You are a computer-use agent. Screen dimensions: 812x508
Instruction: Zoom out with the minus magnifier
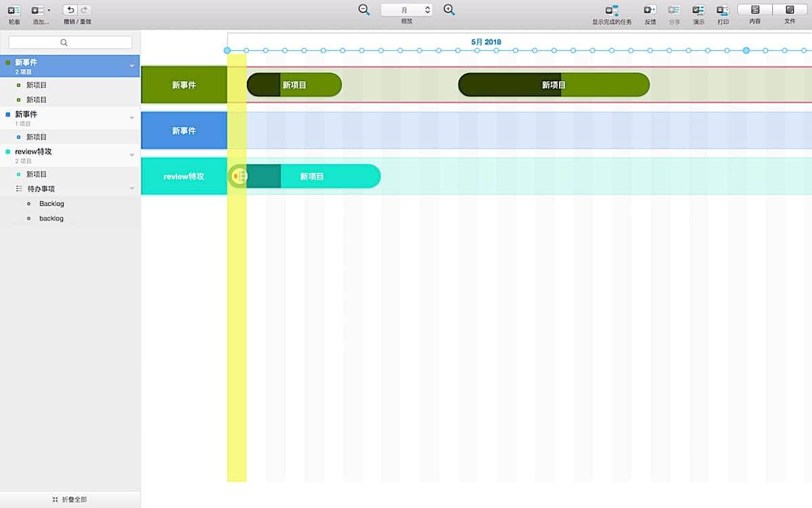(x=364, y=9)
